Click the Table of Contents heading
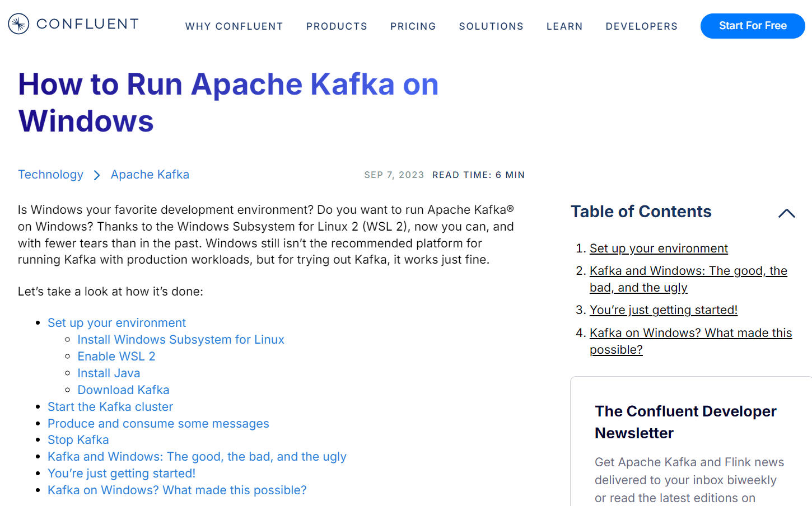 [x=641, y=212]
